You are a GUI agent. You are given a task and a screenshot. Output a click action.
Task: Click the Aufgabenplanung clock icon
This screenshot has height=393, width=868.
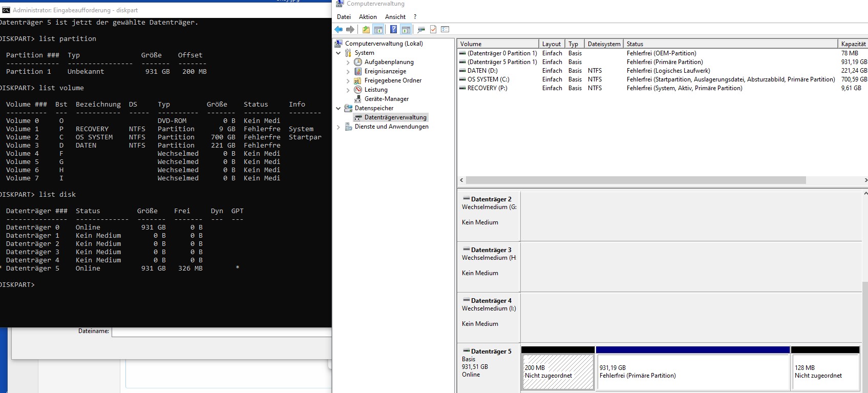pos(358,62)
